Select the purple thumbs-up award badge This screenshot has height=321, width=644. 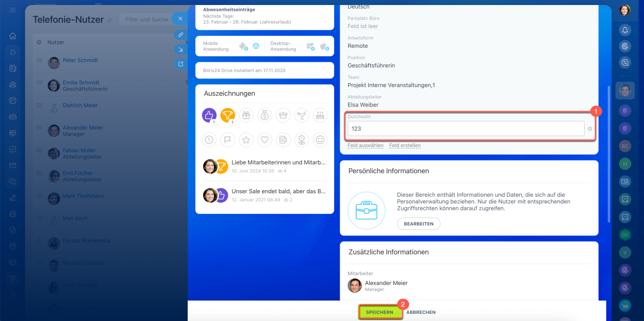[x=209, y=115]
